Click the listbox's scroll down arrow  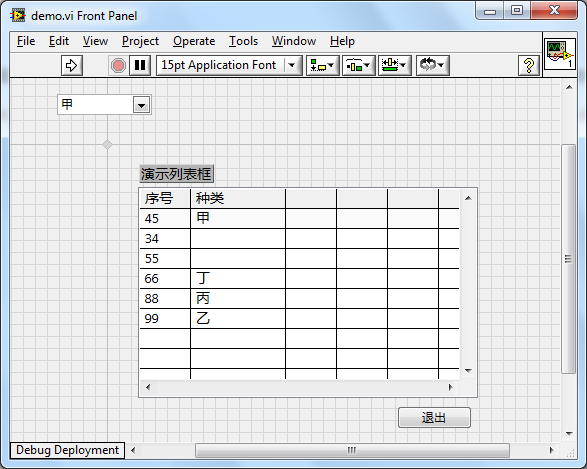(x=468, y=371)
